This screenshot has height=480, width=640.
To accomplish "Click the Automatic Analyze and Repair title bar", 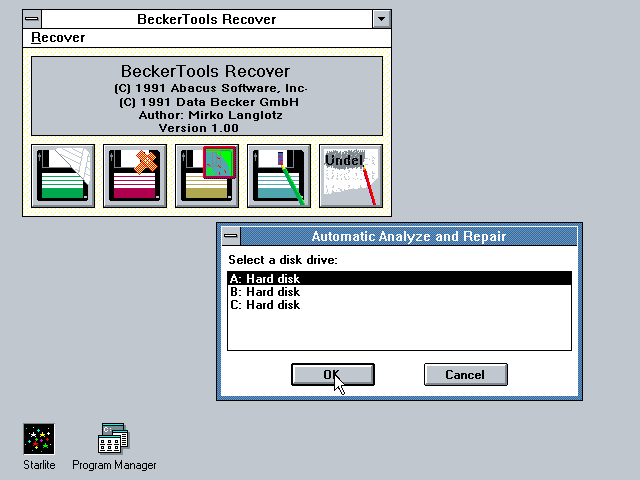I will [x=409, y=236].
